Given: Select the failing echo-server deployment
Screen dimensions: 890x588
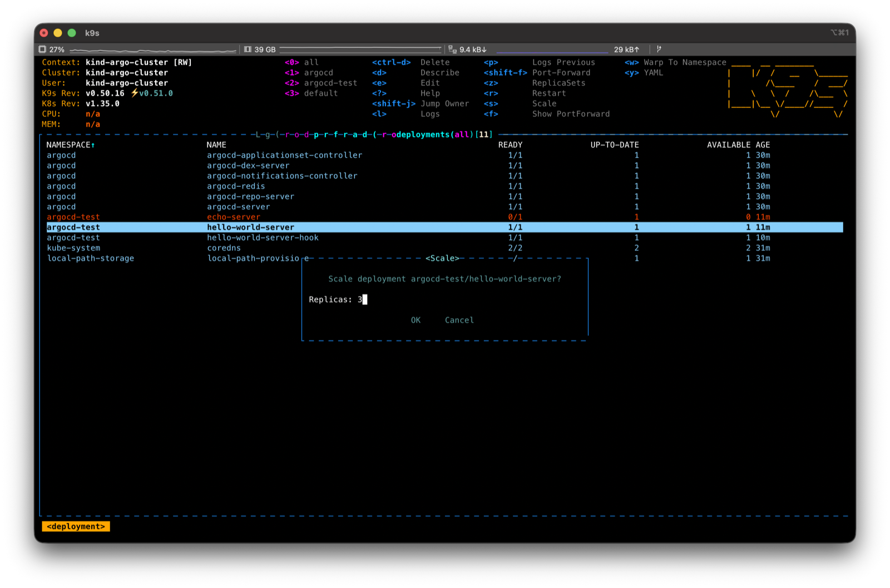Looking at the screenshot, I should pos(444,217).
